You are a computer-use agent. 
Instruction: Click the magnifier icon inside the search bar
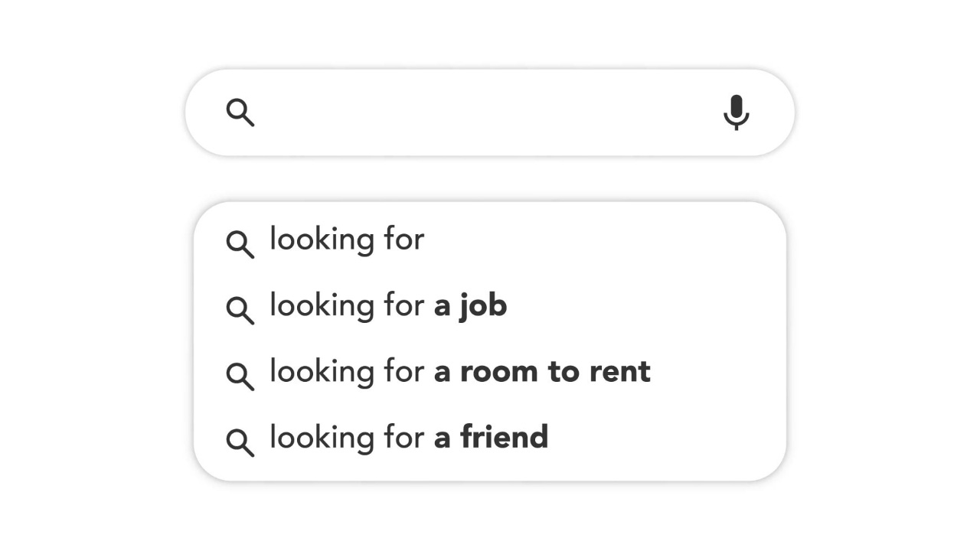click(x=240, y=112)
